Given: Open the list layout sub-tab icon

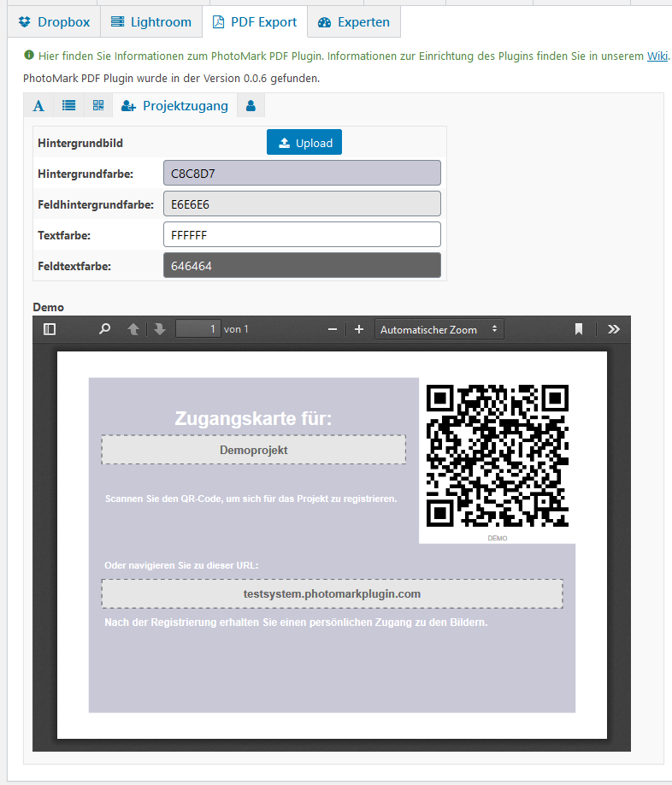Looking at the screenshot, I should tap(68, 106).
